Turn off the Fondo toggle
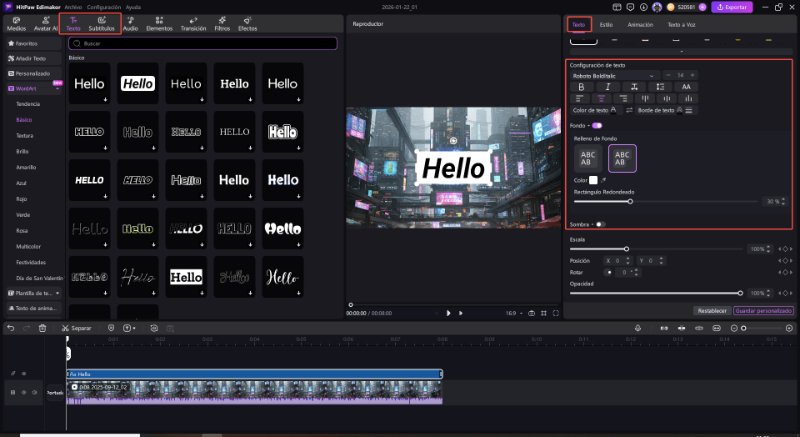800x437 pixels. [x=597, y=125]
